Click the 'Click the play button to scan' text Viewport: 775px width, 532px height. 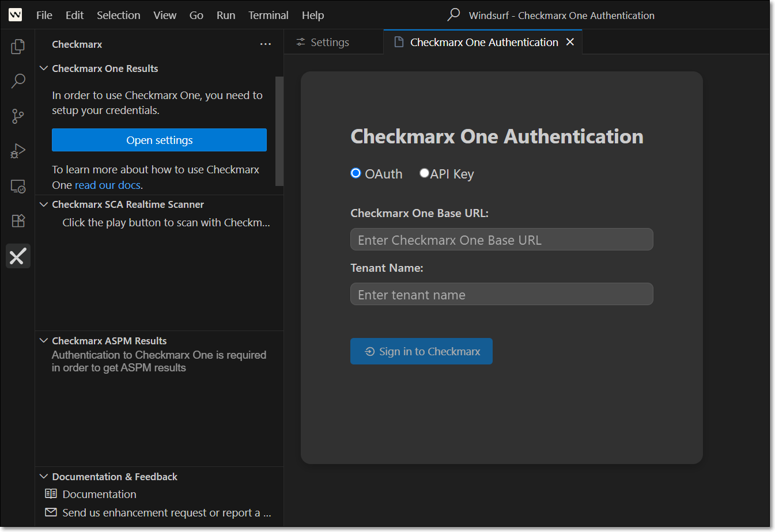(166, 222)
